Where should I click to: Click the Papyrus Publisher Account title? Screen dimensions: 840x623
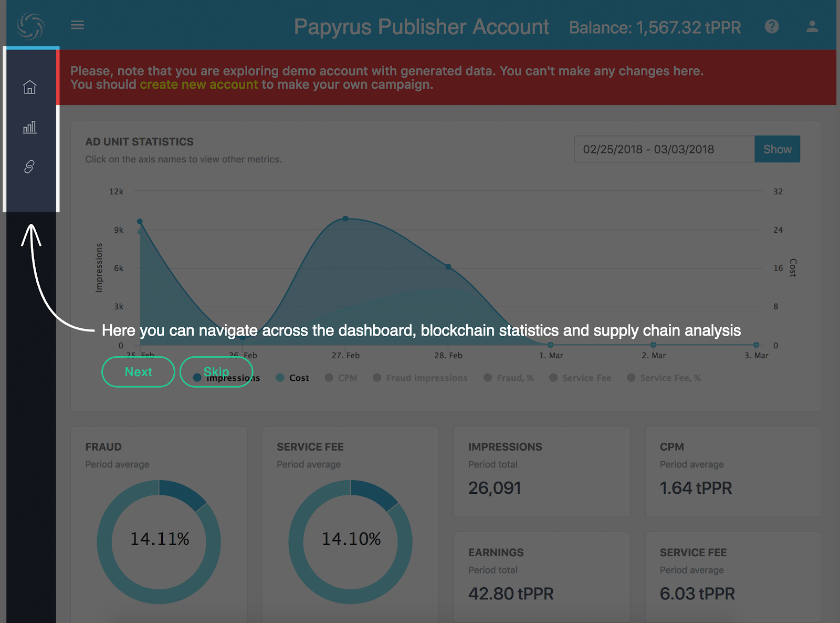click(x=421, y=27)
